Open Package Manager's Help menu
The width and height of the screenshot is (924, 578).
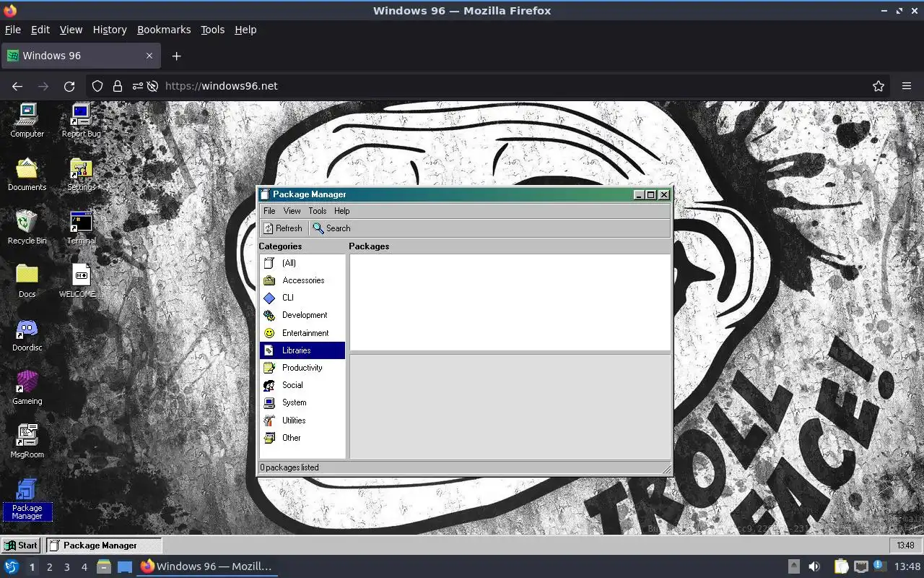342,211
